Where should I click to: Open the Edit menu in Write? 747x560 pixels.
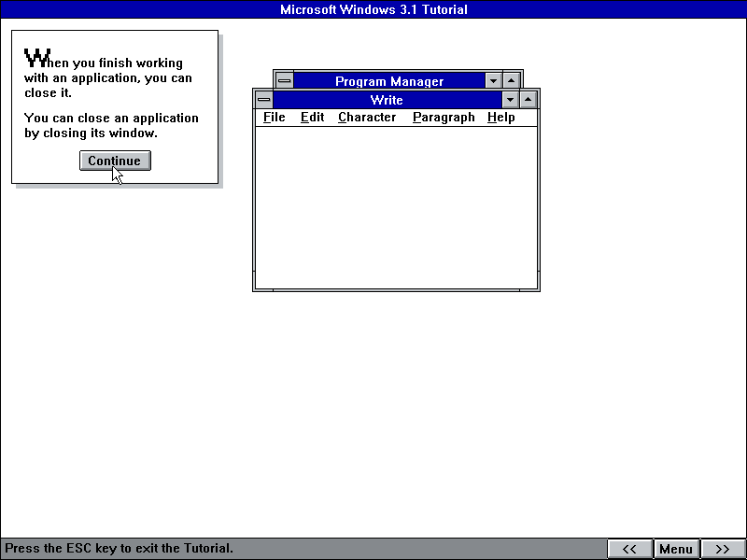(312, 118)
